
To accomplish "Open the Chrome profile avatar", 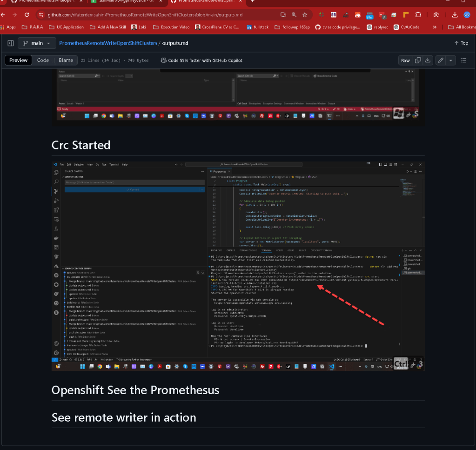I will (x=467, y=15).
